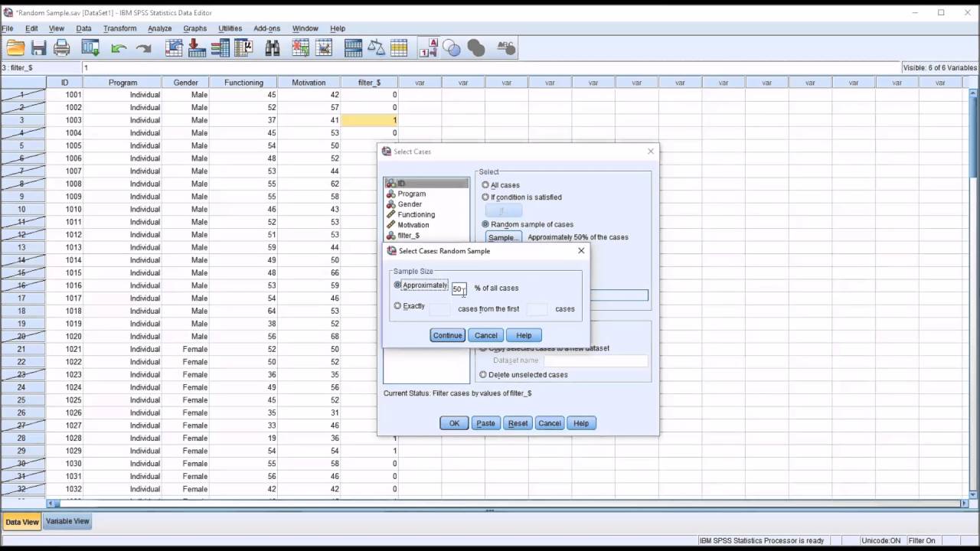Image resolution: width=980 pixels, height=551 pixels.
Task: Choose the Approximately sample size option
Action: pos(397,285)
